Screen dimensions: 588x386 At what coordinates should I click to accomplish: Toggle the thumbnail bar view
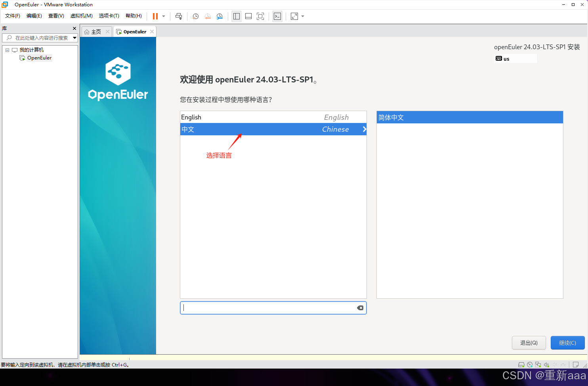point(248,16)
